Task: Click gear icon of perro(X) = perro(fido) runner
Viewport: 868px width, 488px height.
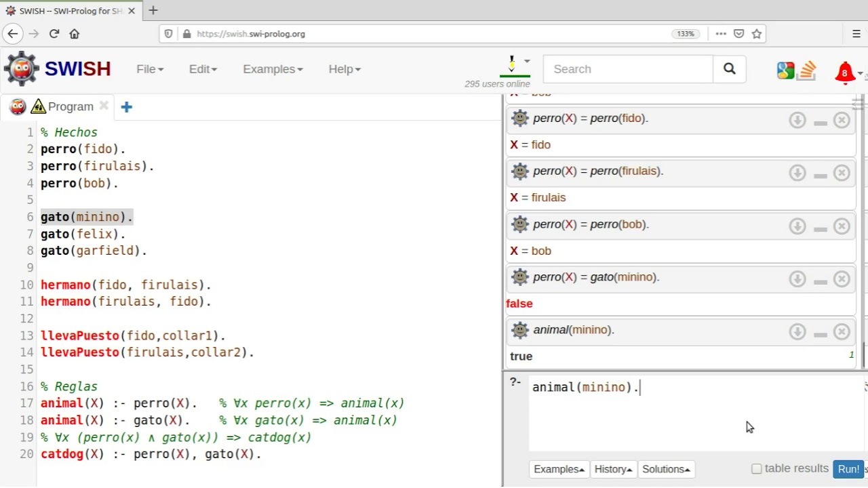Action: [x=520, y=118]
